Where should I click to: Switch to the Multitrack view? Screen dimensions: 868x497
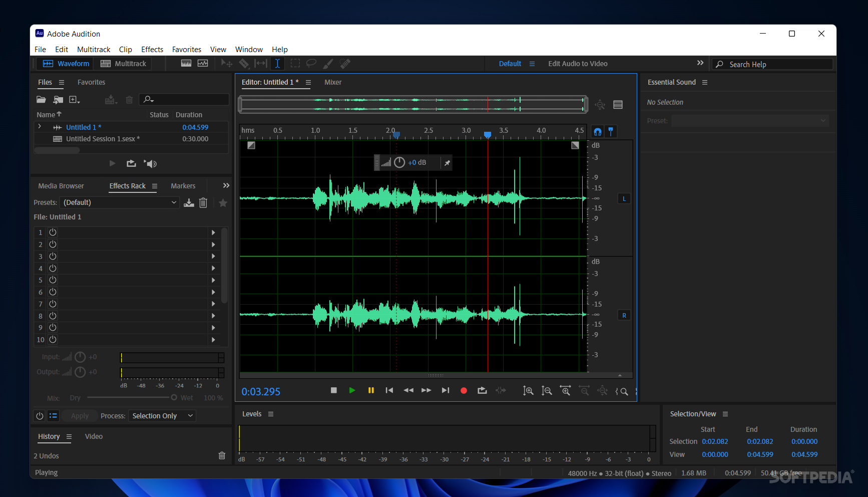click(124, 64)
